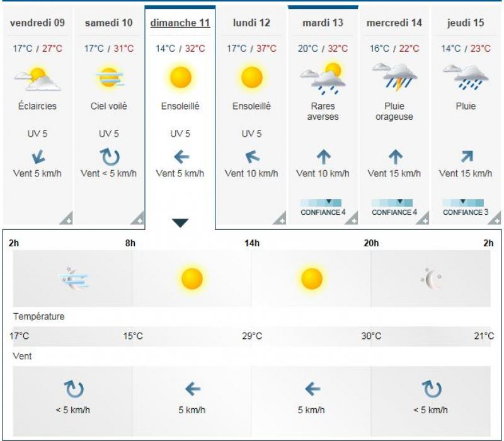
Task: Select the dimanche 11 day tab
Action: (180, 23)
